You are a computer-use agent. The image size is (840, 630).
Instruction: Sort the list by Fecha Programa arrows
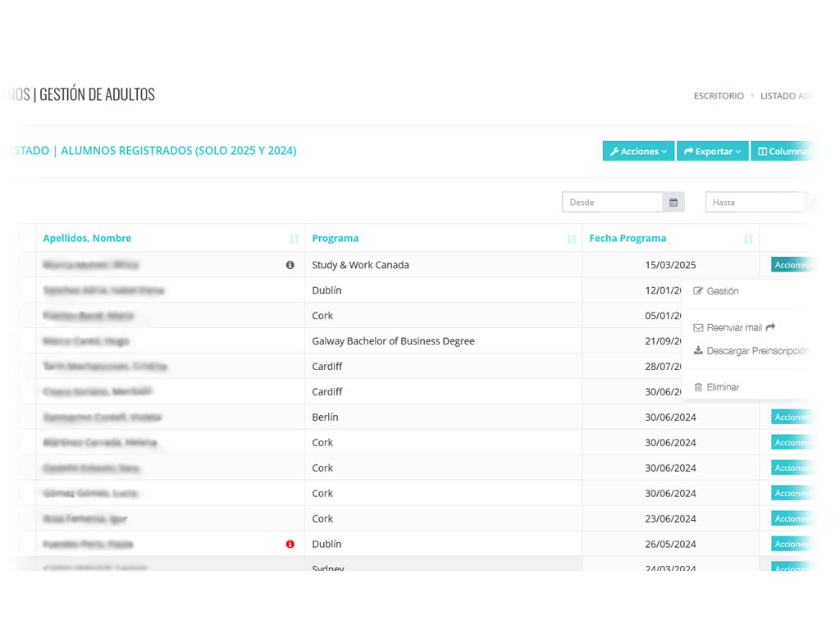point(748,239)
